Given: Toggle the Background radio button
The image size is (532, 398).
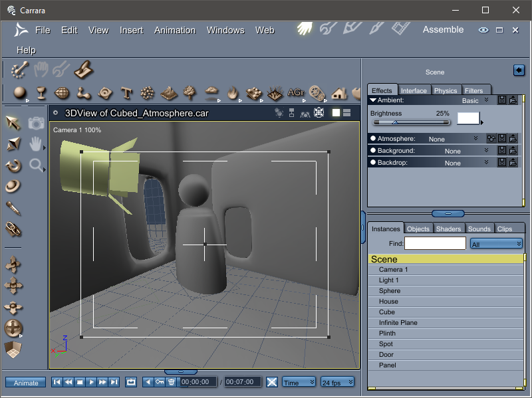Looking at the screenshot, I should (x=373, y=151).
